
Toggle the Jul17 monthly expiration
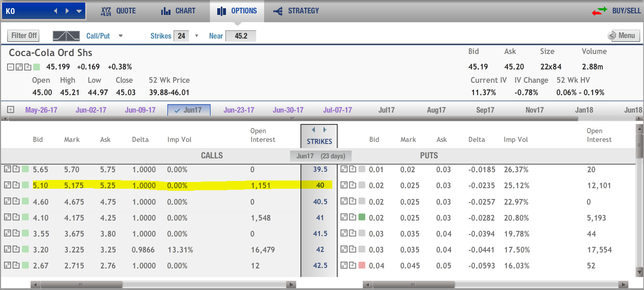[x=386, y=110]
